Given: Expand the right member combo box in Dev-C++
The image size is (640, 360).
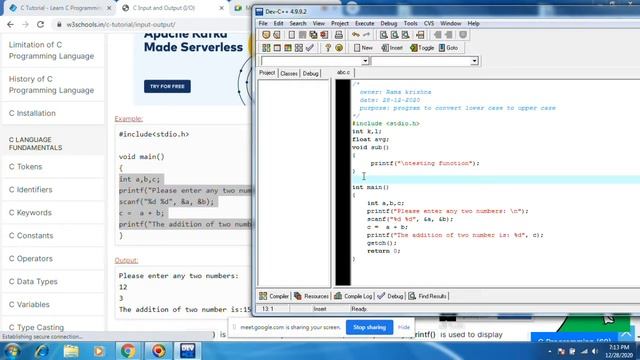Looking at the screenshot, I should click(x=474, y=61).
